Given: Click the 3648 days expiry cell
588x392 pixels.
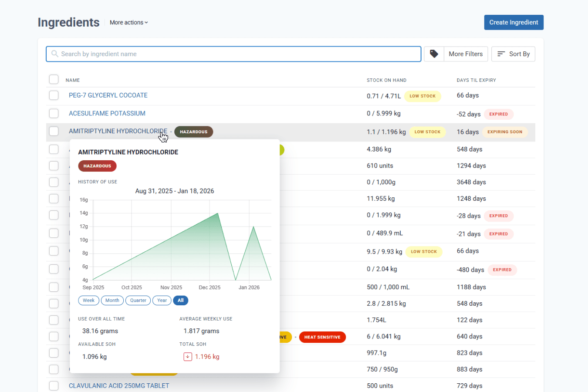Looking at the screenshot, I should (471, 182).
